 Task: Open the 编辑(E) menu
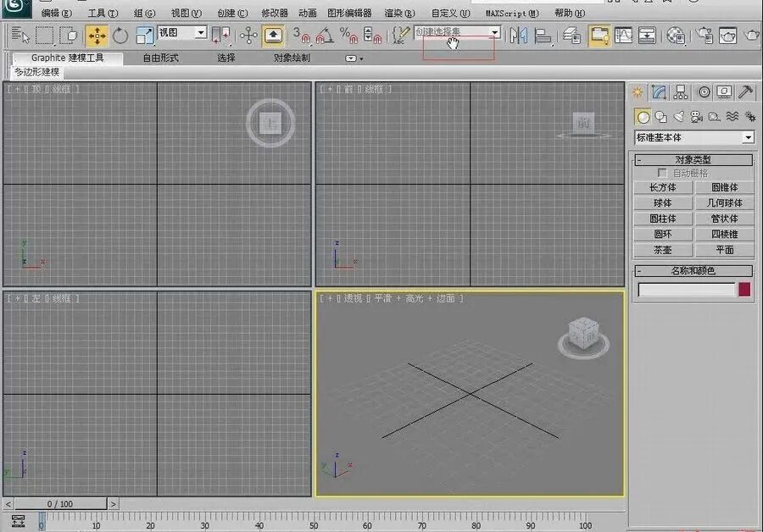coord(57,13)
